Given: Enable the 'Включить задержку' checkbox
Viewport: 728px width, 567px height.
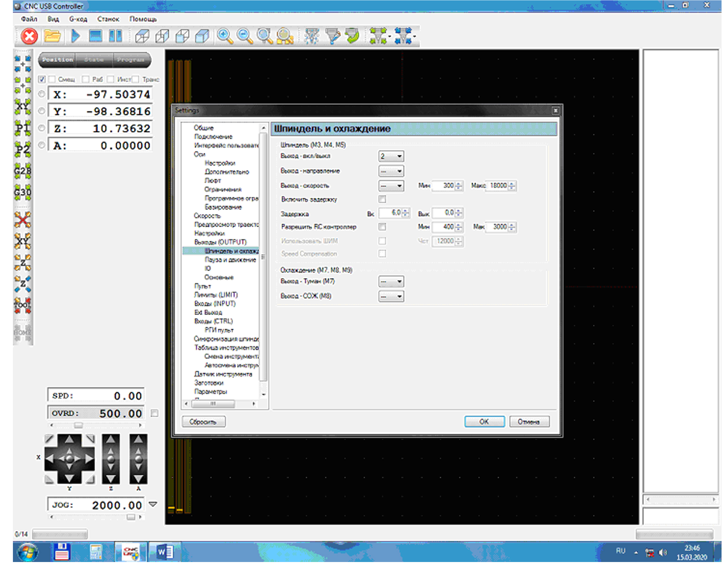Looking at the screenshot, I should [x=382, y=199].
